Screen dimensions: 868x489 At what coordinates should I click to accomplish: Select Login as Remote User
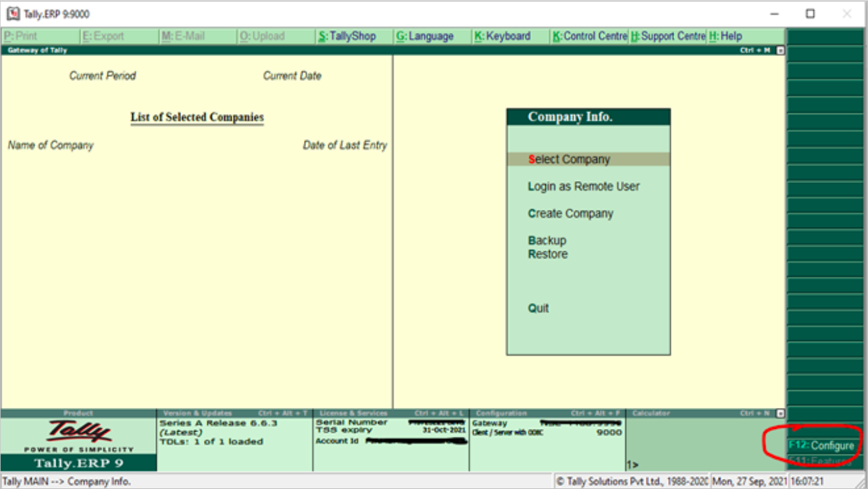584,186
